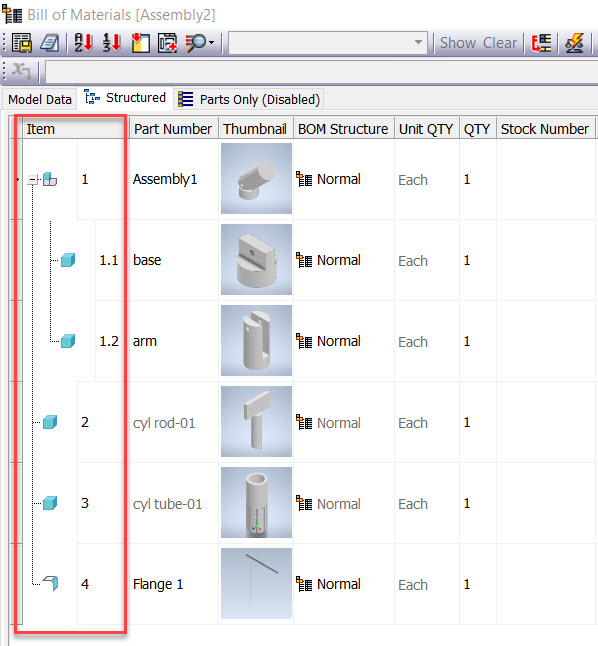This screenshot has width=598, height=646.
Task: Select the Flange 1 part number cell
Action: [x=173, y=584]
